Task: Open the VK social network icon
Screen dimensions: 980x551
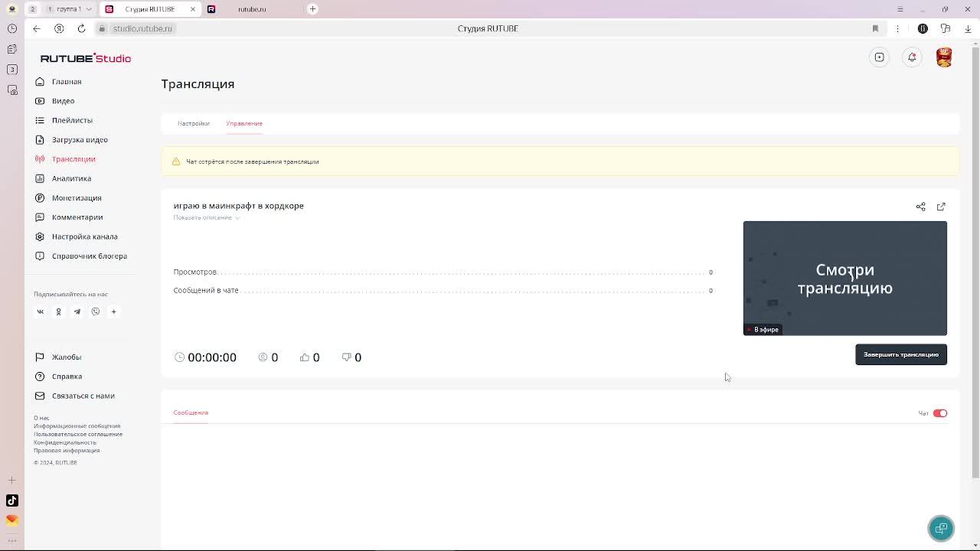Action: (41, 311)
